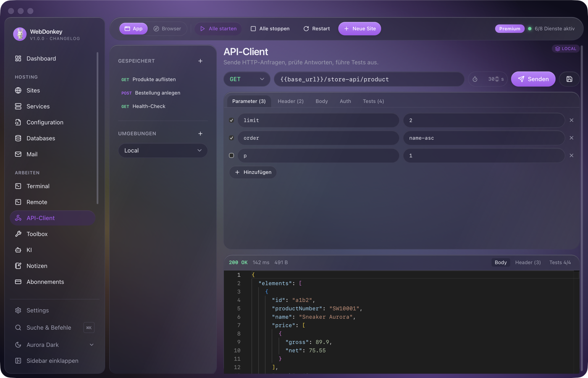This screenshot has height=378, width=588.
Task: Open the Dashboard page
Action: (x=52, y=58)
